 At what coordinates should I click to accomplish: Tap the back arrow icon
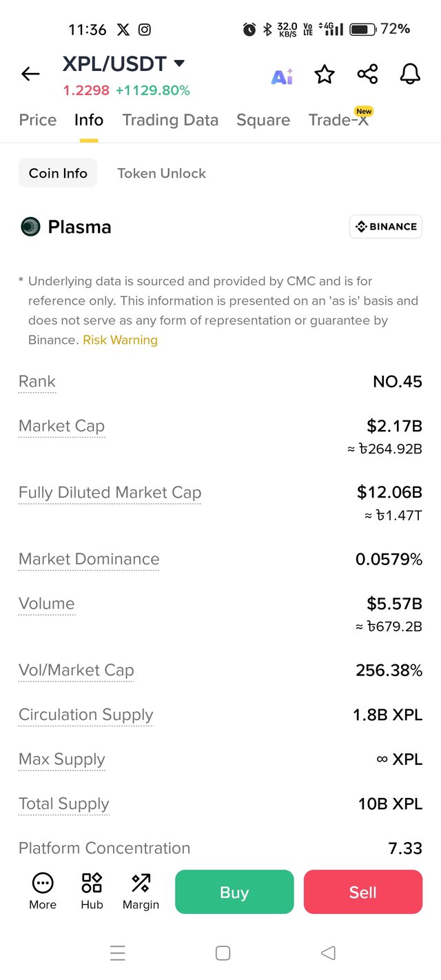(30, 74)
